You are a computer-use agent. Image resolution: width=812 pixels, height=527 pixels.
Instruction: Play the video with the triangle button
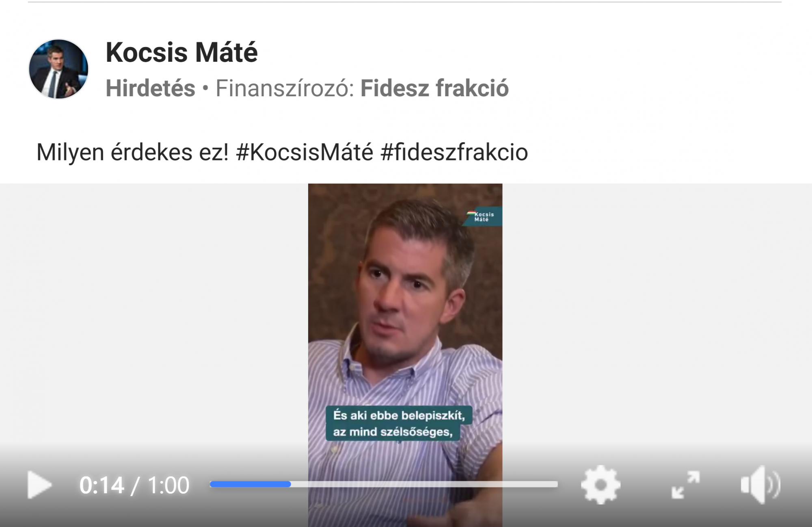click(39, 485)
